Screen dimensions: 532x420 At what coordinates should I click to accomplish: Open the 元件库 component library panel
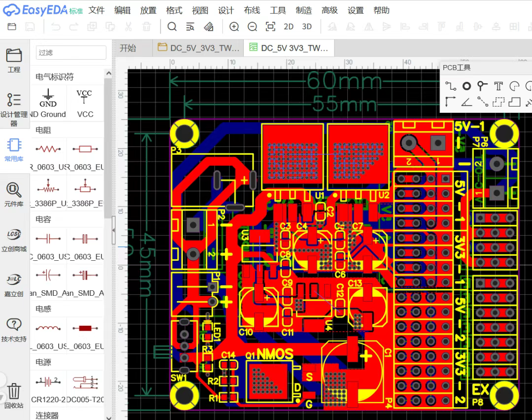14,195
